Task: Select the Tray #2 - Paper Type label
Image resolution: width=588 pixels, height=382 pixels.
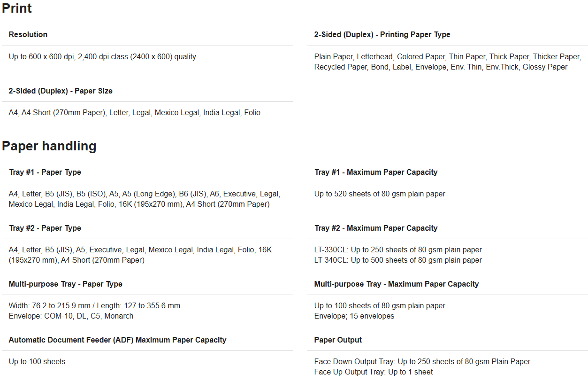Action: 45,228
